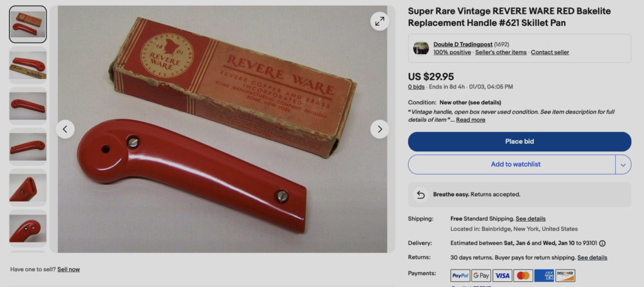Show the previous product photo
This screenshot has width=644, height=287.
[65, 129]
